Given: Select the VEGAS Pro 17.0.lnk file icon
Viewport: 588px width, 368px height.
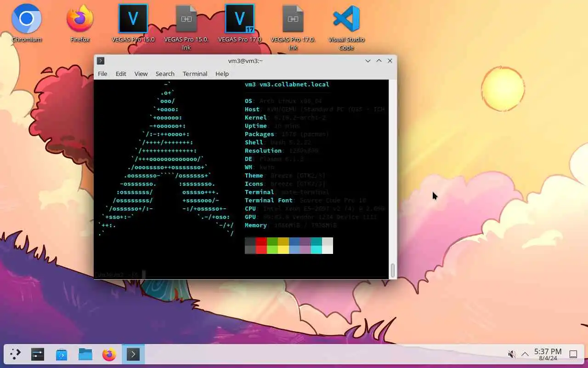Looking at the screenshot, I should click(293, 27).
